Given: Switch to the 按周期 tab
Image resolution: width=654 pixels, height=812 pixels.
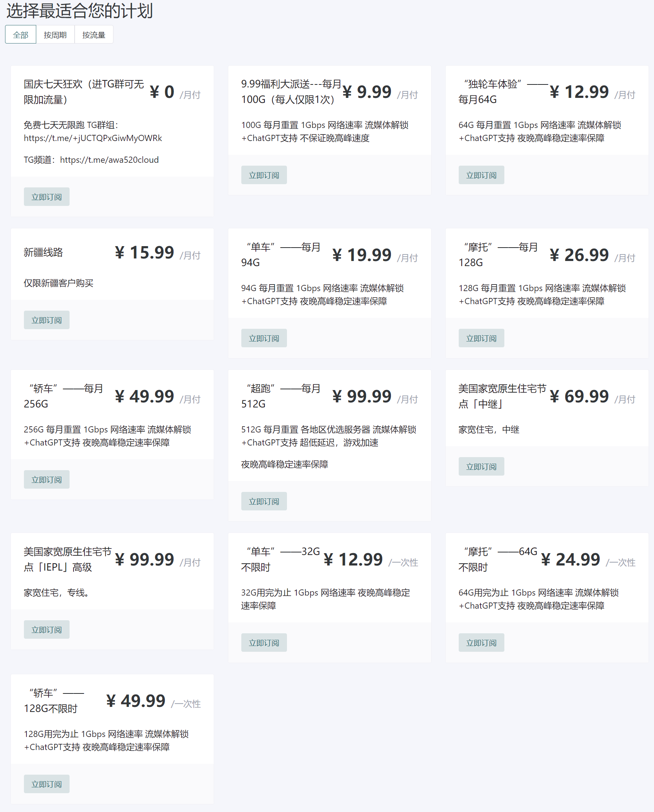Looking at the screenshot, I should (x=55, y=35).
